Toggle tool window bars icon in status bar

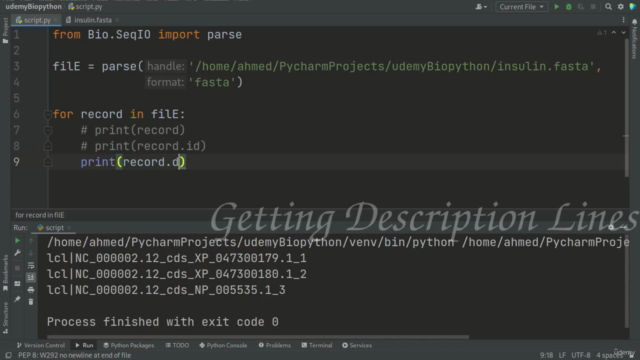[x=8, y=355]
